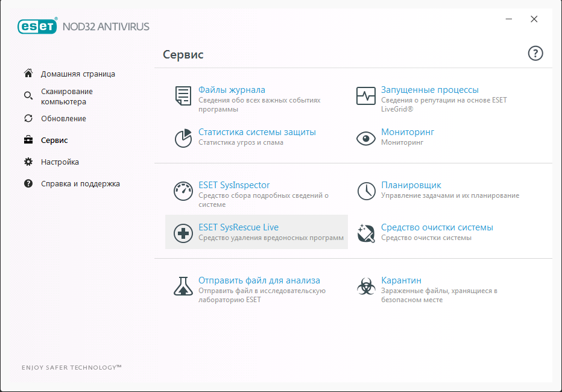
Task: Click the eye icon for Мониторинг
Action: click(366, 138)
